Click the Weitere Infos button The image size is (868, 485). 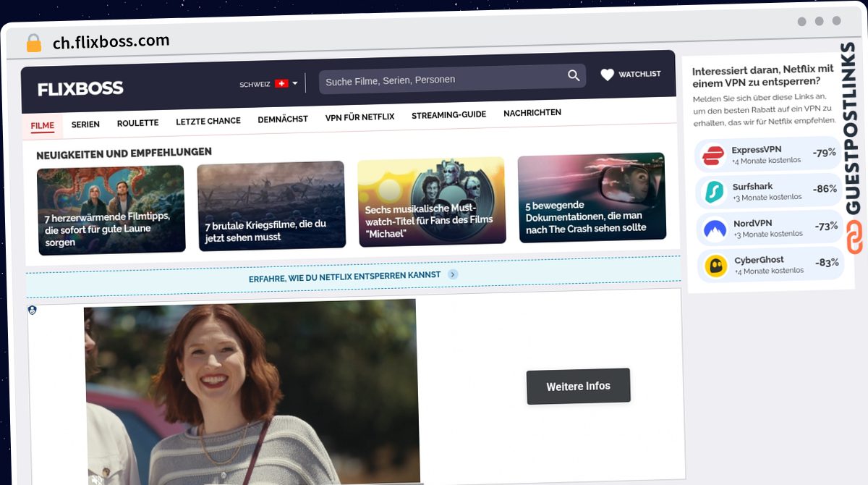click(x=578, y=387)
